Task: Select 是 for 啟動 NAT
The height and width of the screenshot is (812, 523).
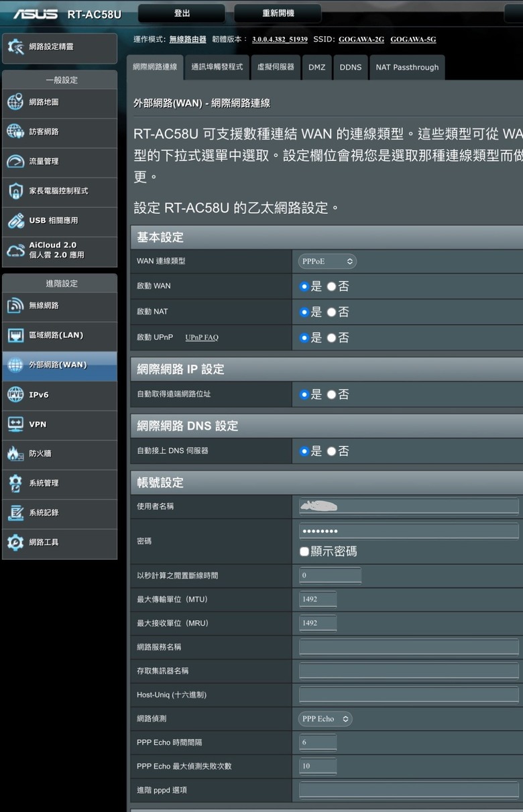Action: coord(304,312)
